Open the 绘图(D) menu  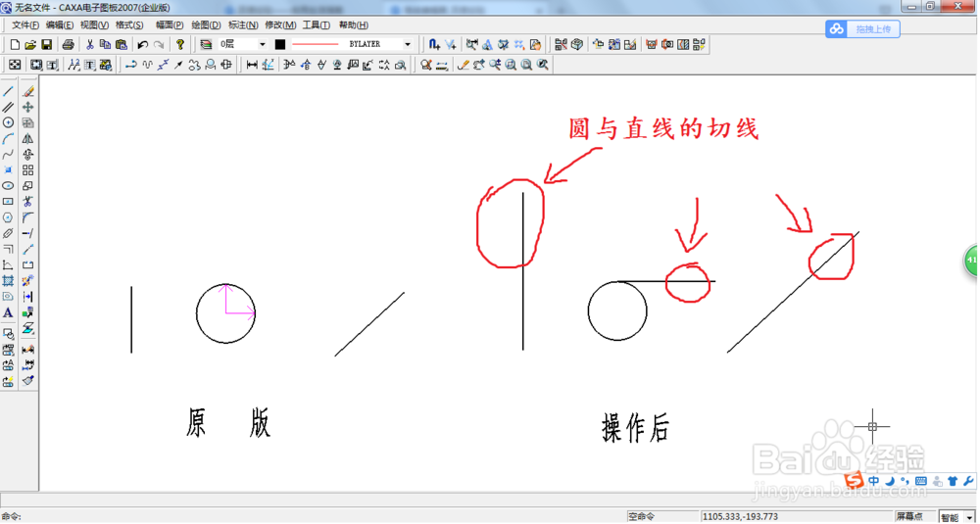tap(206, 25)
